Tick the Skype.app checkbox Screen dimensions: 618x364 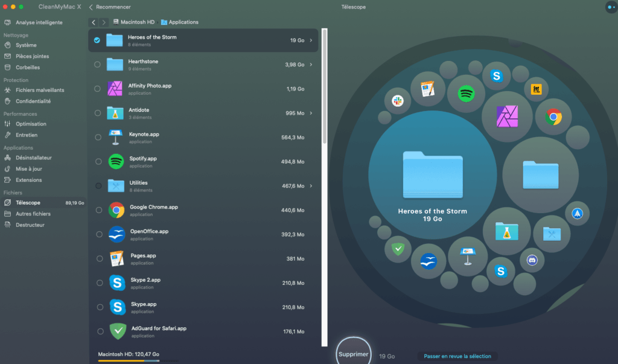[x=100, y=307]
